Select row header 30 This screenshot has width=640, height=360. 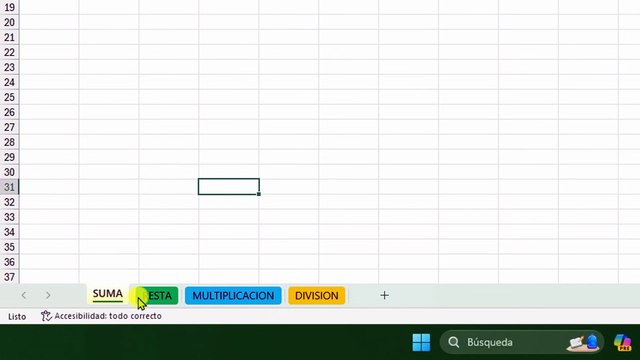(9, 172)
